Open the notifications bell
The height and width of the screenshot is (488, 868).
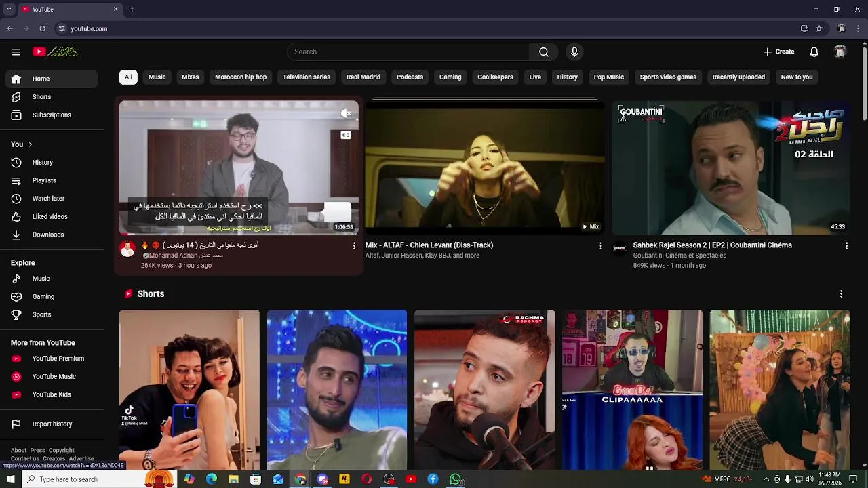tap(814, 52)
